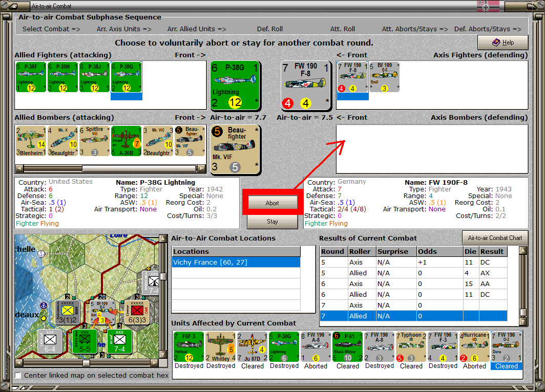Enable Center linked map on selected combat hex

click(x=18, y=375)
